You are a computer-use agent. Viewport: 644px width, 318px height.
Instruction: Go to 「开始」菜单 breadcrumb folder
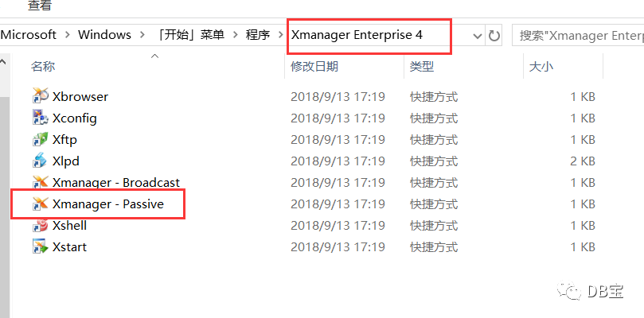pos(191,35)
